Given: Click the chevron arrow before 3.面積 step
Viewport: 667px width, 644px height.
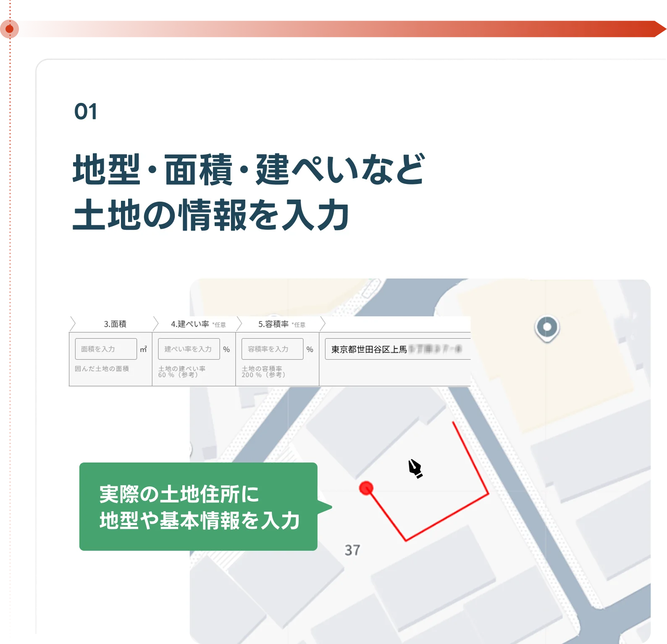Looking at the screenshot, I should 73,324.
